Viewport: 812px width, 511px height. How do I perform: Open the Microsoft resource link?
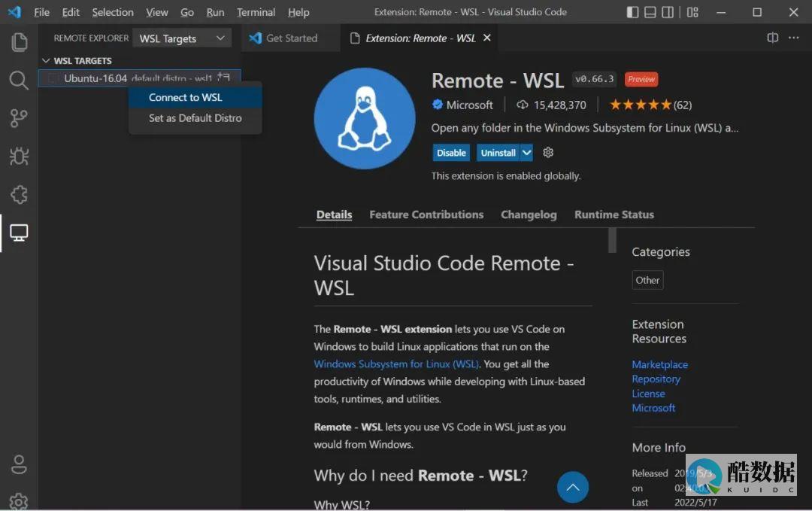pos(653,408)
